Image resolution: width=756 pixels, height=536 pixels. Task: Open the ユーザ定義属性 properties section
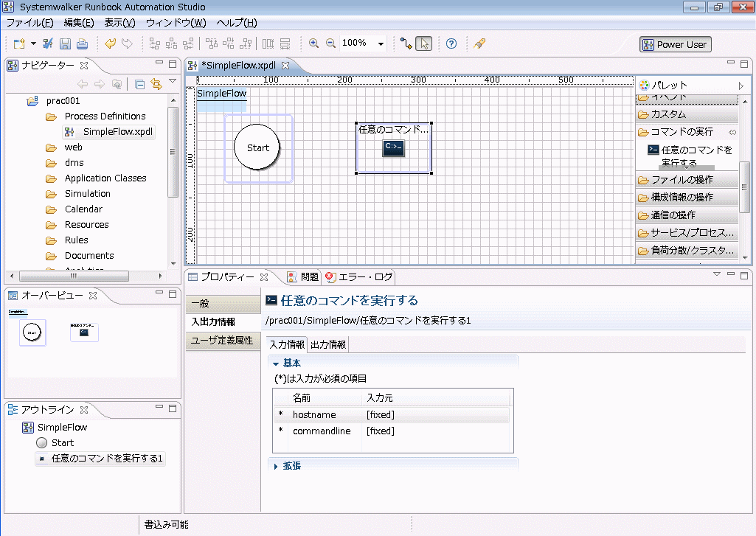(x=223, y=341)
